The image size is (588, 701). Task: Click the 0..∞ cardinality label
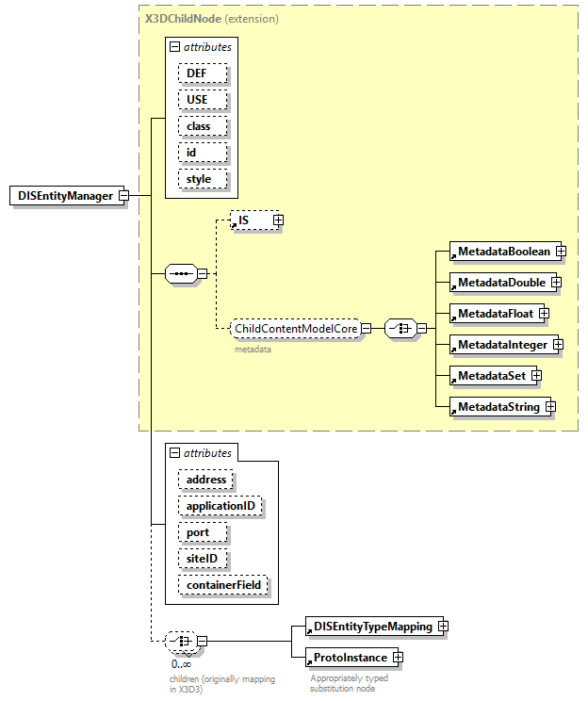coord(181,664)
